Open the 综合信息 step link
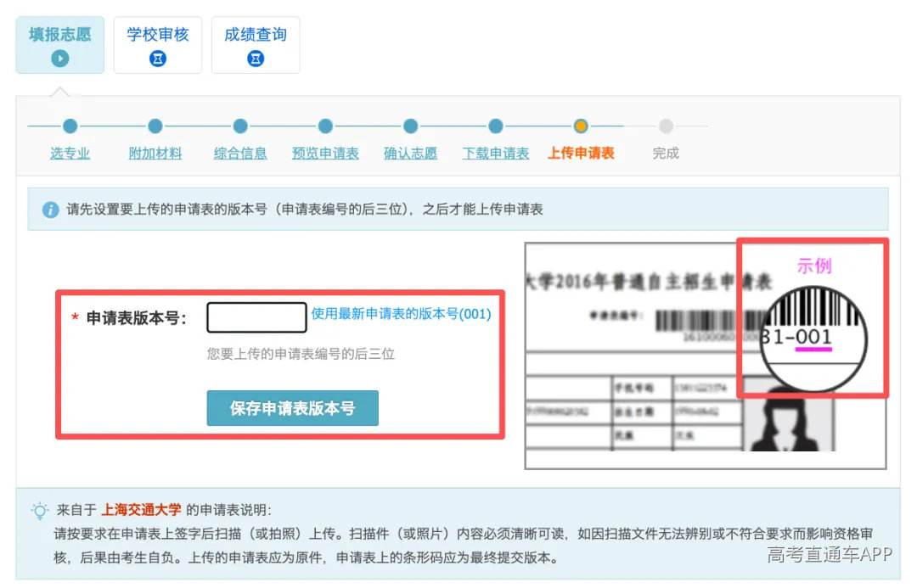The height and width of the screenshot is (588, 917). click(239, 153)
